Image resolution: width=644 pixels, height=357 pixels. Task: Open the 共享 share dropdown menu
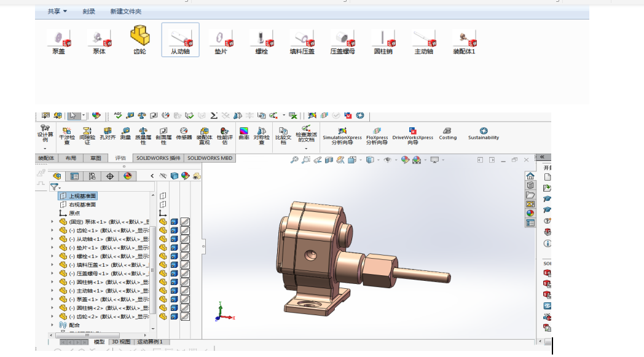tap(58, 12)
